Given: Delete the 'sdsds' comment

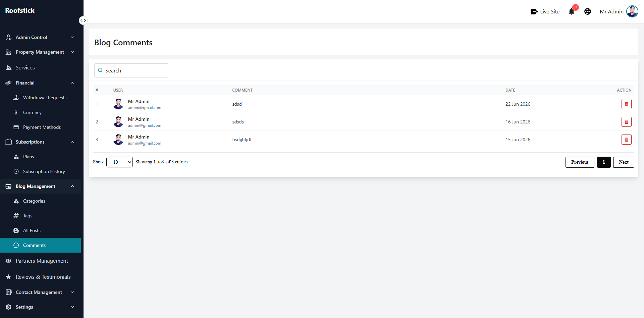Looking at the screenshot, I should point(626,122).
